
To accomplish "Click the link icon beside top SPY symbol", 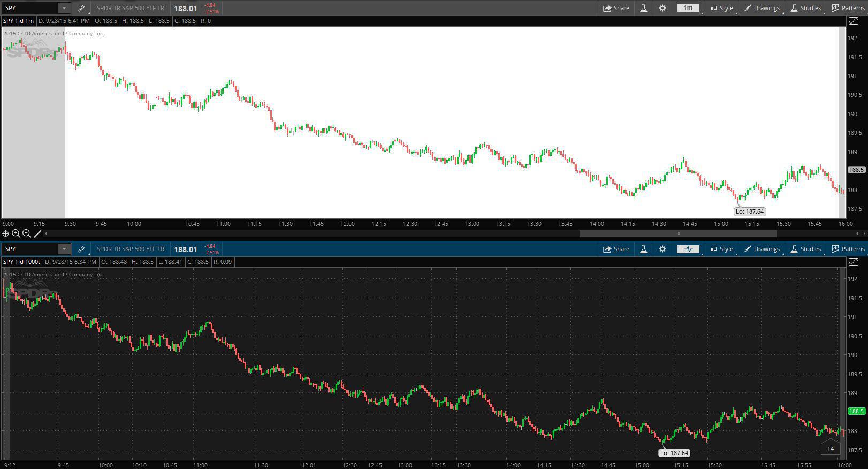I will (x=81, y=9).
